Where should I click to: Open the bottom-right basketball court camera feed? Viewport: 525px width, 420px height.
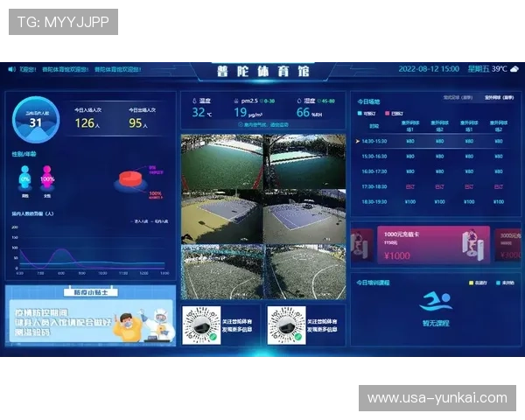(304, 271)
